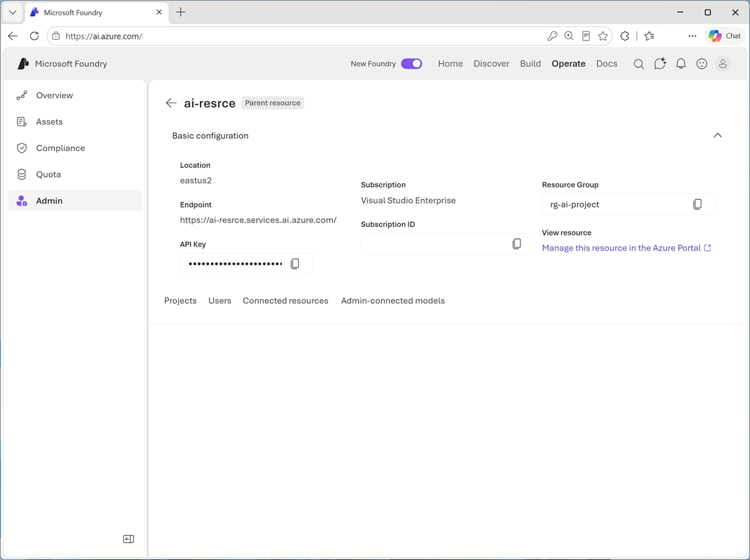Select Admin in the sidebar

coord(75,201)
